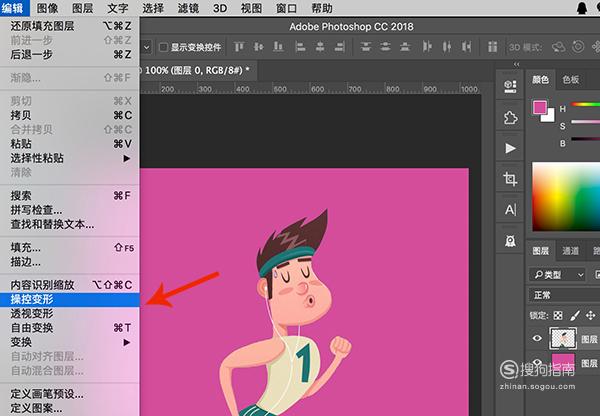
Task: Choose 自由变换 menu entry
Action: (70, 328)
